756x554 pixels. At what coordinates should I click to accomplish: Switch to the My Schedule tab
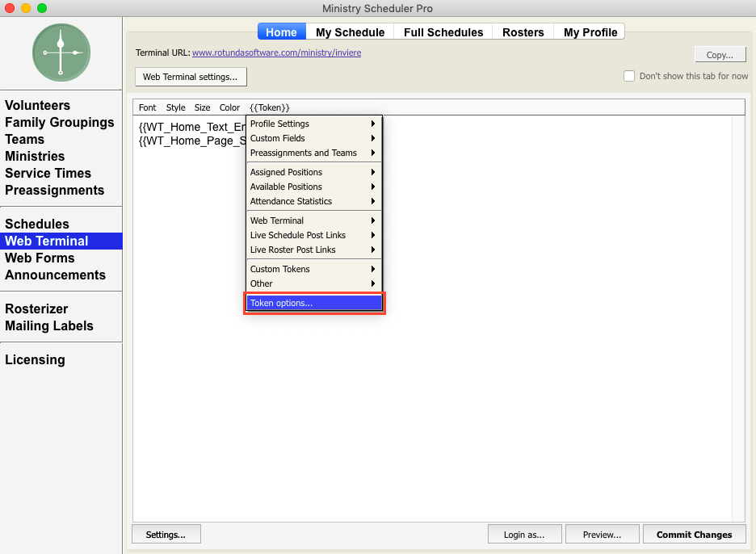coord(350,32)
